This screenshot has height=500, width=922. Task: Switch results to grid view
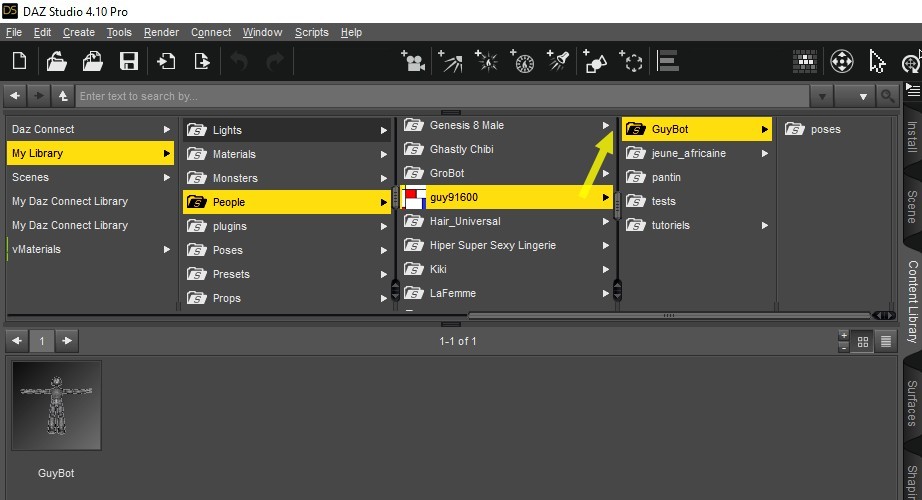863,341
